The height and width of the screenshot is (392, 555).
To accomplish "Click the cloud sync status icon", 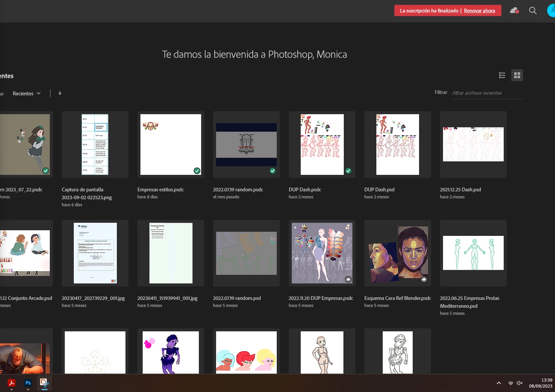I will tap(514, 10).
